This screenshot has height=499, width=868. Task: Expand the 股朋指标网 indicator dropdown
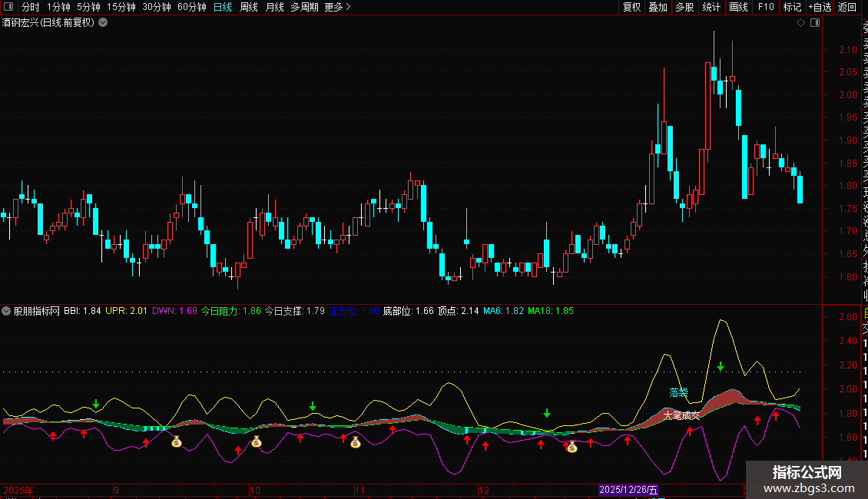[7, 311]
